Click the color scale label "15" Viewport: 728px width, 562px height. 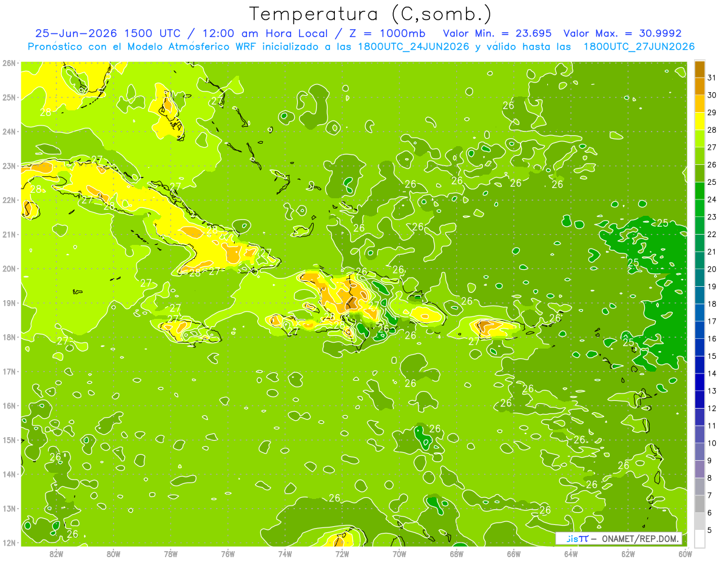coord(712,356)
